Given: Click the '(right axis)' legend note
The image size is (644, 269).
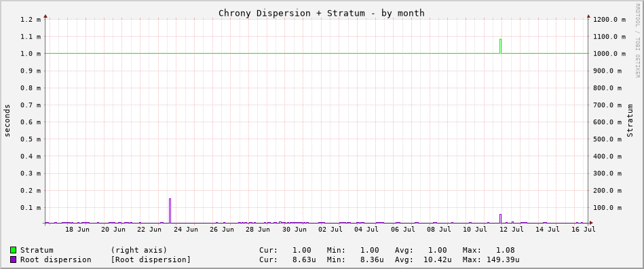Looking at the screenshot, I should click(139, 250).
